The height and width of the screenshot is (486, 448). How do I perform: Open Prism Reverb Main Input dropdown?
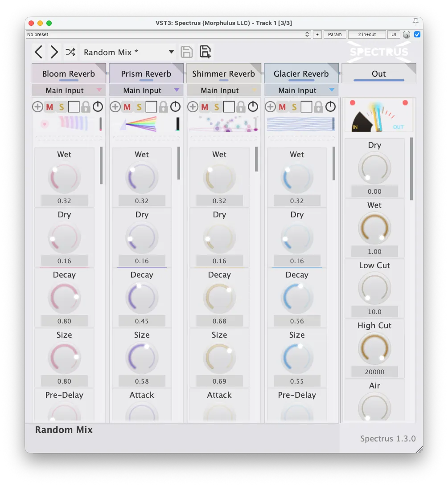146,90
